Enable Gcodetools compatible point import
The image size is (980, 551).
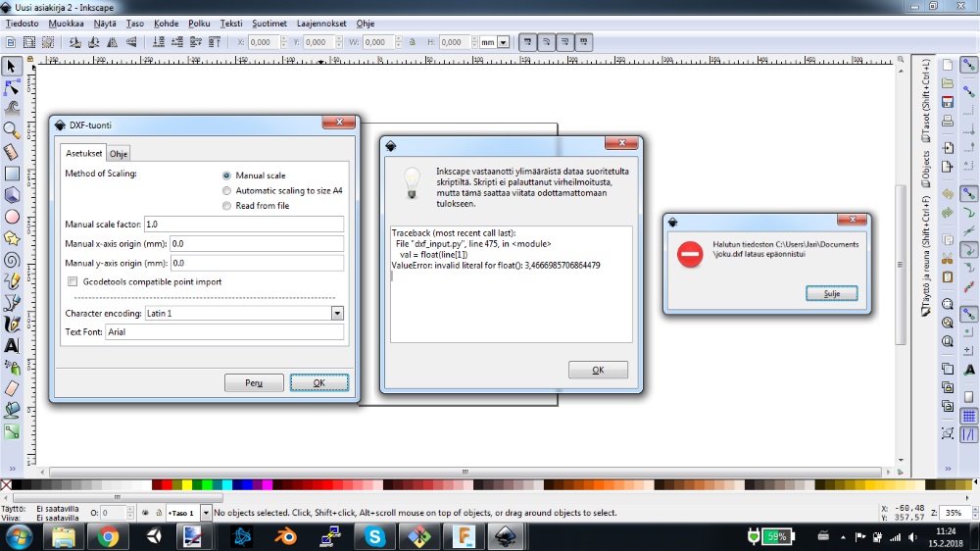pos(73,282)
